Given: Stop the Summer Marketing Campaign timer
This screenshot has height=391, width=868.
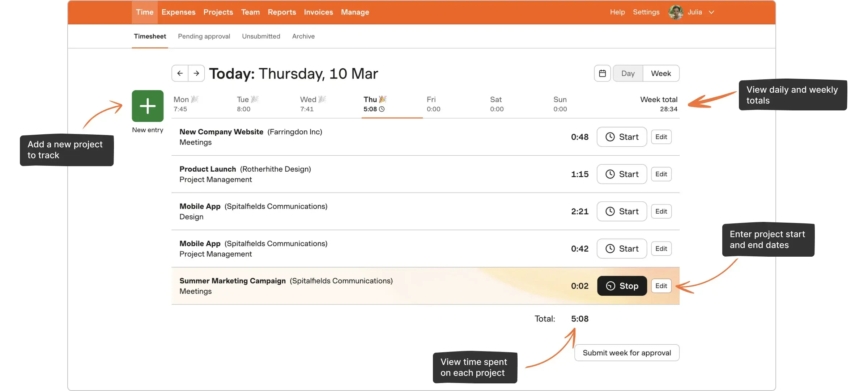Looking at the screenshot, I should point(622,286).
